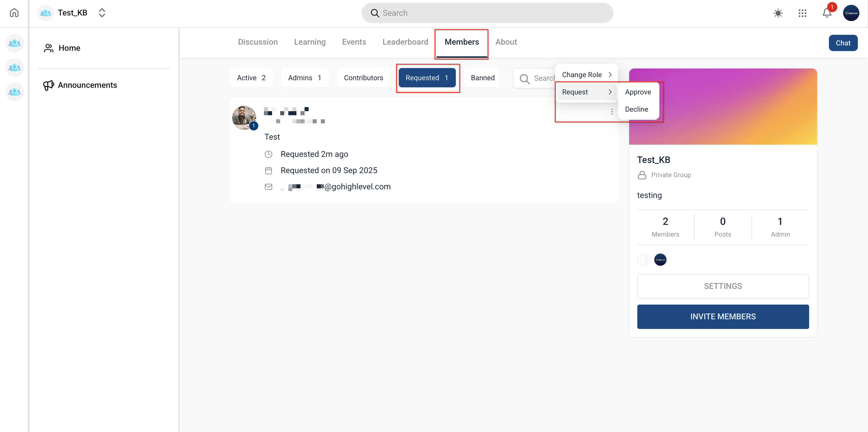Expand the Request submenu item
868x432 pixels.
click(x=586, y=92)
